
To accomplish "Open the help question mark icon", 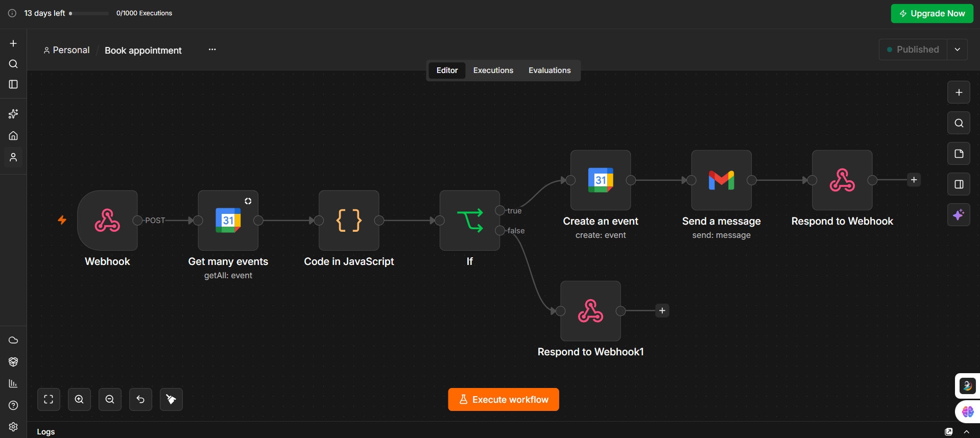I will tap(13, 405).
